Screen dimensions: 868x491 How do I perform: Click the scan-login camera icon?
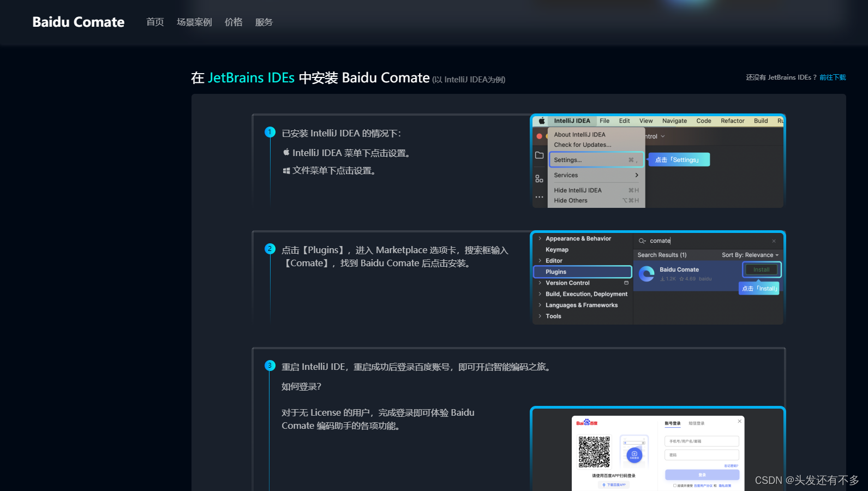click(x=634, y=454)
